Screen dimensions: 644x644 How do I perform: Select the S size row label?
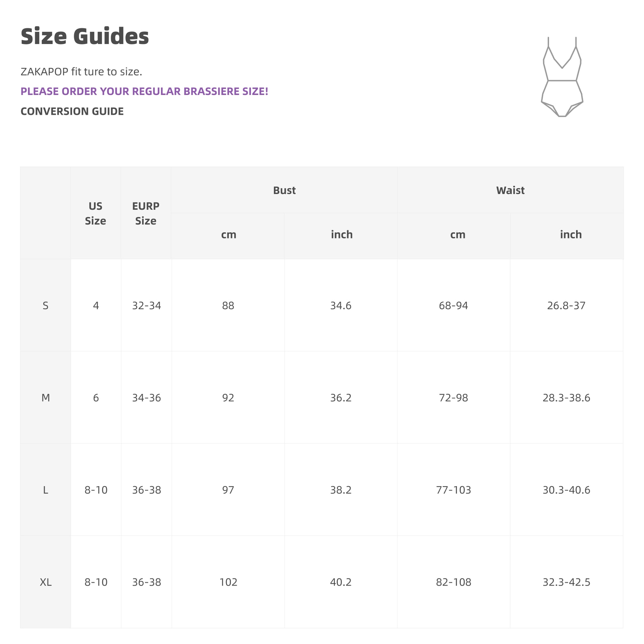click(x=46, y=306)
